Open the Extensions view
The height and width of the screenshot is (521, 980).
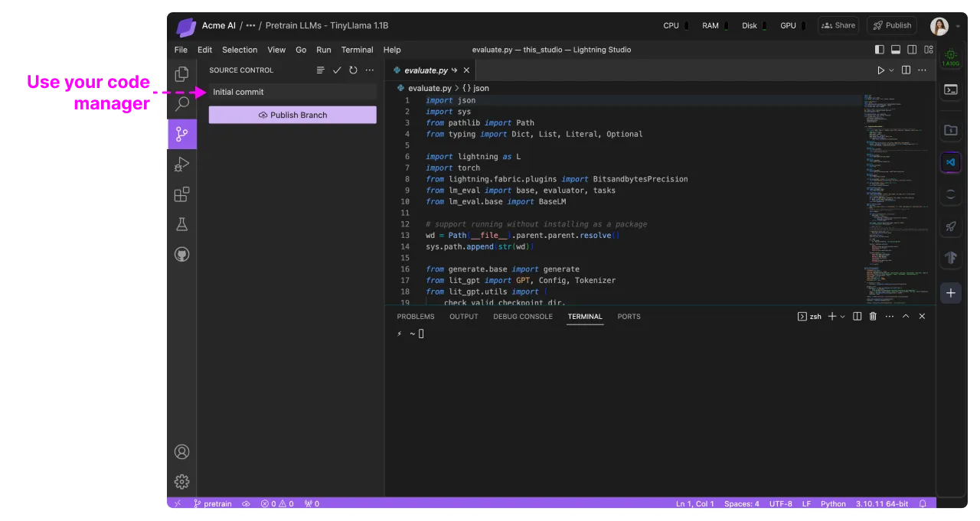(181, 194)
